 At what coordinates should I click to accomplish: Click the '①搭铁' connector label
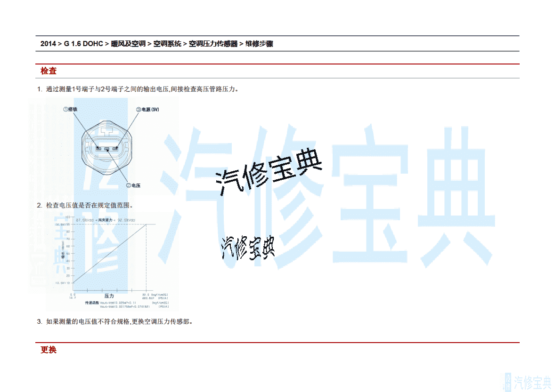click(71, 109)
